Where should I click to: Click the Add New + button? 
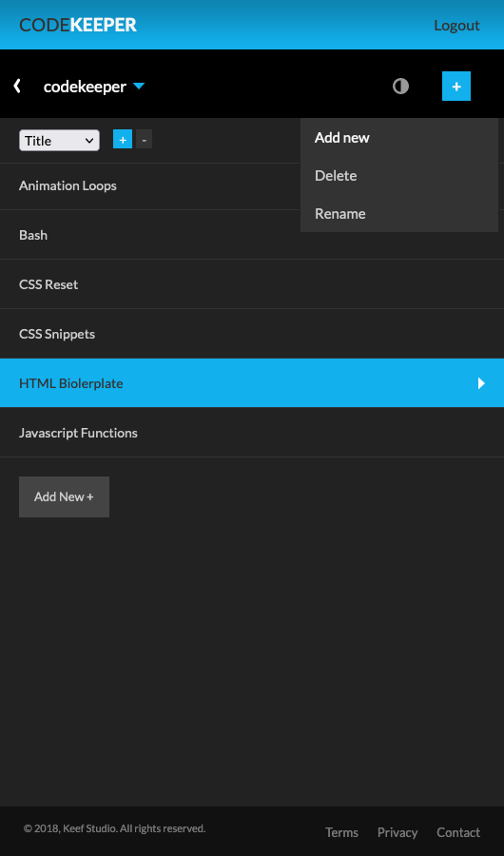[64, 496]
